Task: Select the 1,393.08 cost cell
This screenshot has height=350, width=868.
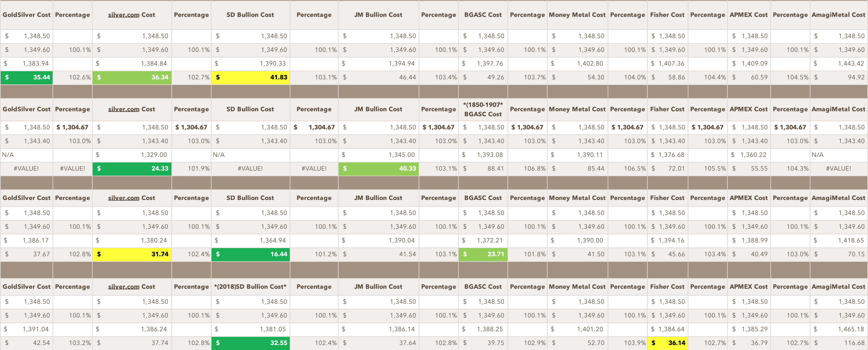Action: [x=483, y=155]
